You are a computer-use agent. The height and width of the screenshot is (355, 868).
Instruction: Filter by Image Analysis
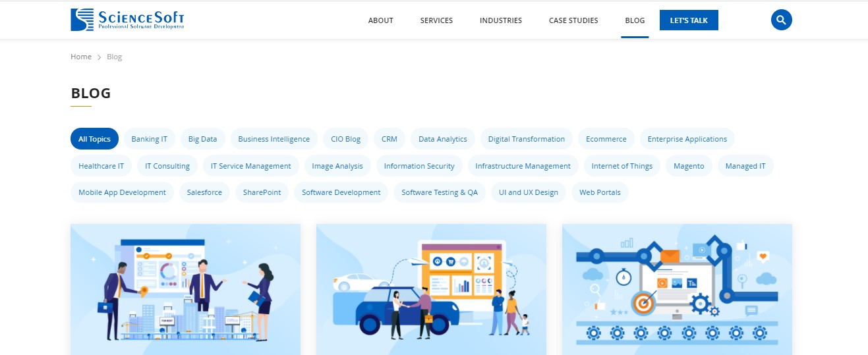pos(337,166)
